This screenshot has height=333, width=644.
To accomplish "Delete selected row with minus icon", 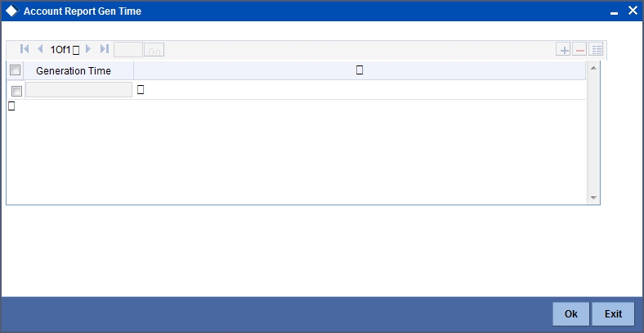I will tap(579, 49).
